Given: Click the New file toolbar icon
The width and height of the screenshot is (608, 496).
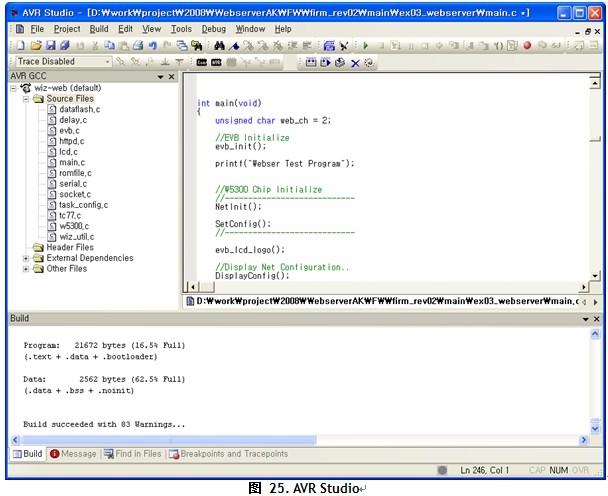Looking at the screenshot, I should 21,46.
